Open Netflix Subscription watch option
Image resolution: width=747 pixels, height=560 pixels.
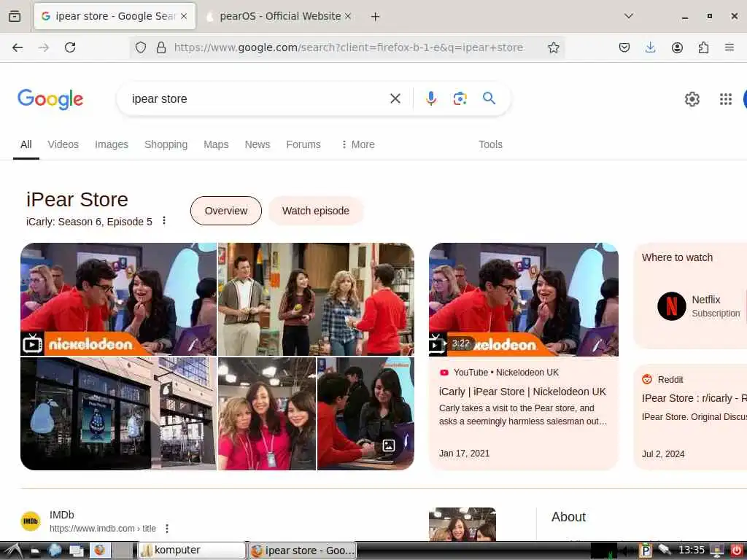pos(698,306)
